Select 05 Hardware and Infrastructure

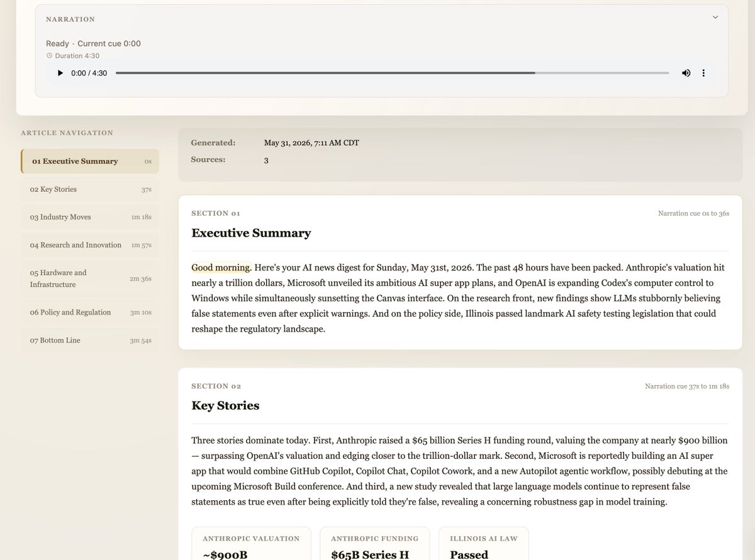coord(89,279)
